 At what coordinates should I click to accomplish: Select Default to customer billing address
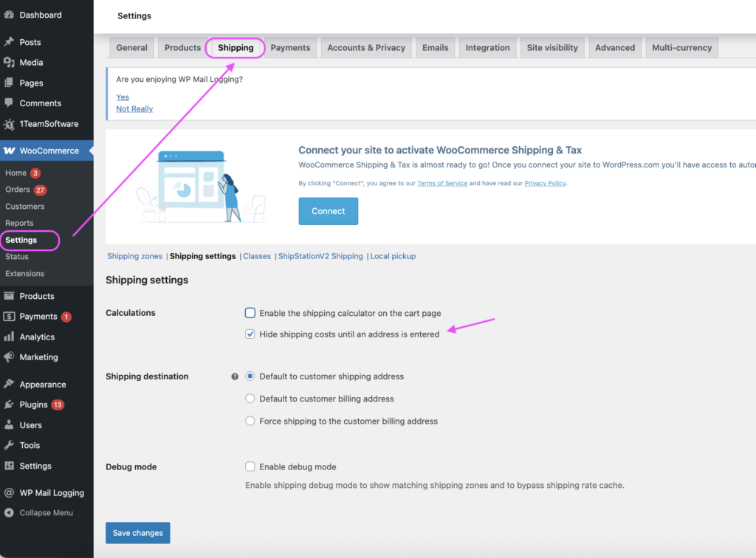click(250, 399)
